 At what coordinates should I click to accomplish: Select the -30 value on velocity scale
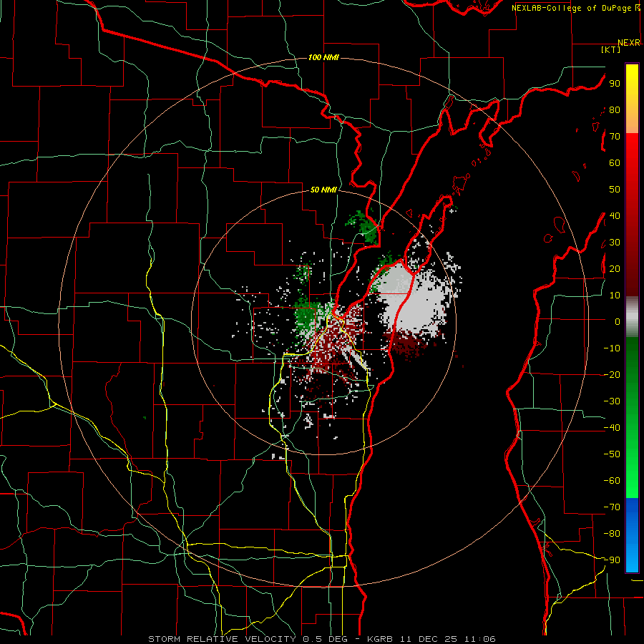(x=612, y=401)
